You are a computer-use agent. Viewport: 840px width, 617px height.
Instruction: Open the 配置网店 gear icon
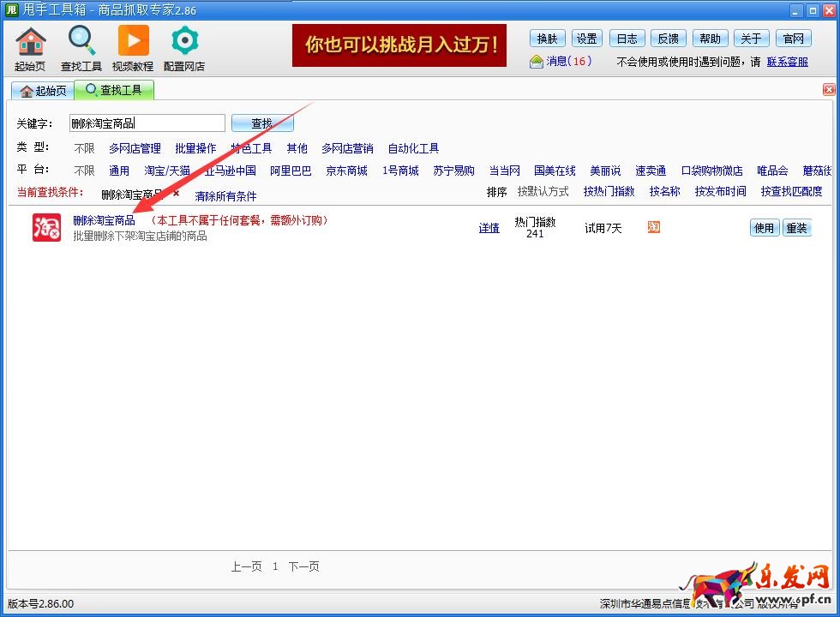pos(184,49)
